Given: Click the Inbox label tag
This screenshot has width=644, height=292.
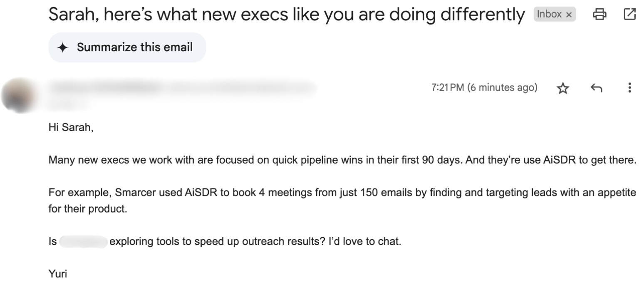Looking at the screenshot, I should click(x=549, y=15).
